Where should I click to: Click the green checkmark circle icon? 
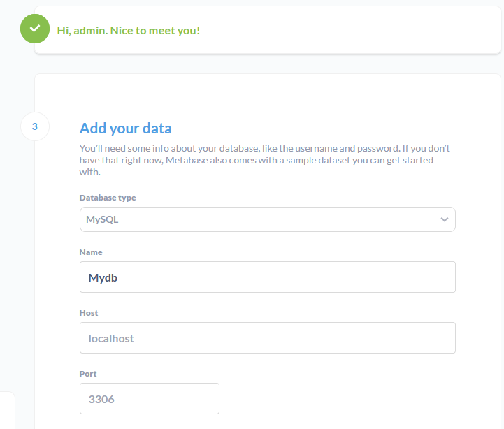click(35, 29)
